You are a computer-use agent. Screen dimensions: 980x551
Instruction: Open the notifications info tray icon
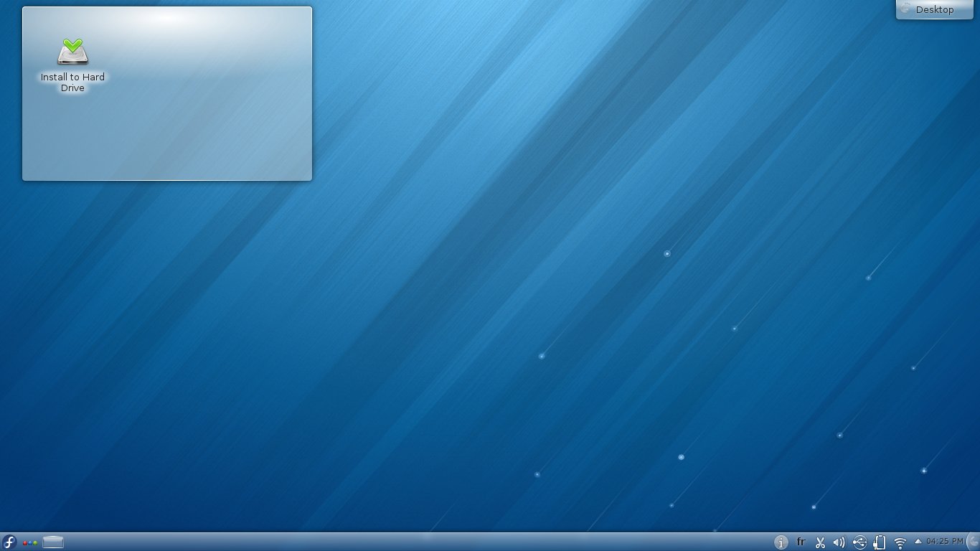(x=781, y=542)
